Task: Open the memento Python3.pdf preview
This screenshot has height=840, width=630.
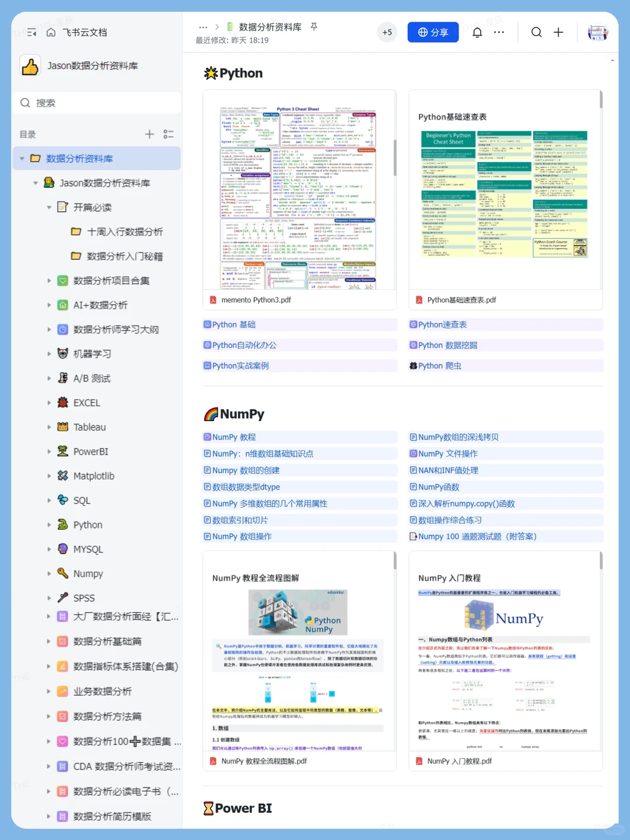Action: click(x=299, y=199)
